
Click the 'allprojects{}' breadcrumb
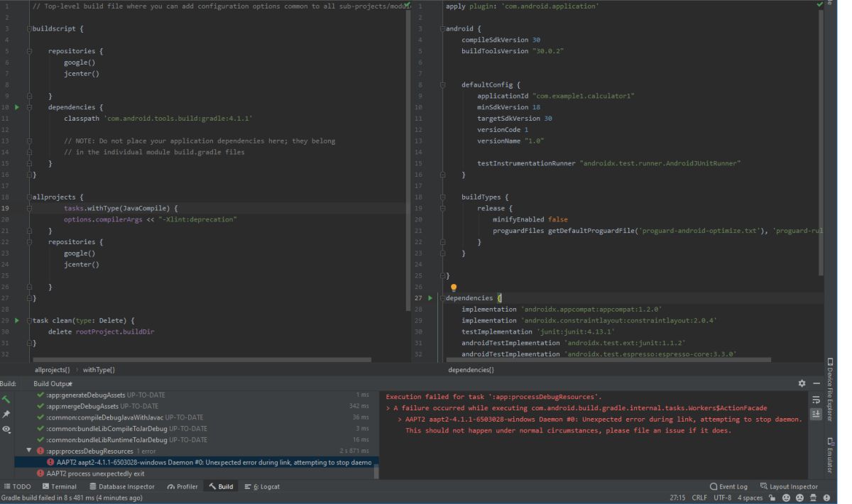pos(52,370)
